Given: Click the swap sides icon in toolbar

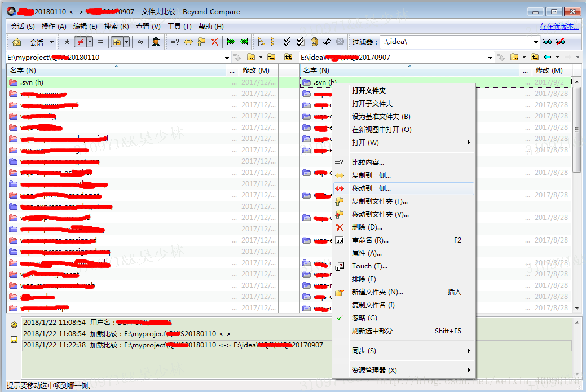Looking at the screenshot, I should [x=327, y=42].
